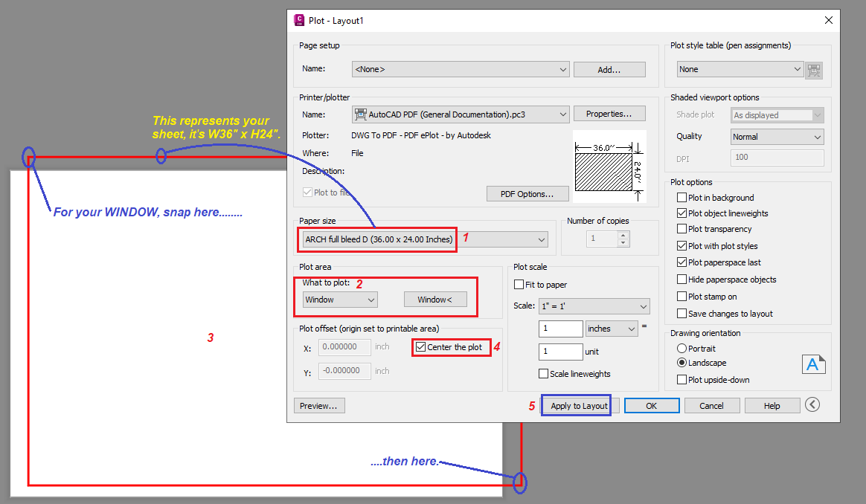The image size is (866, 504).
Task: Click the Plot dialog title bar icon
Action: coord(298,20)
